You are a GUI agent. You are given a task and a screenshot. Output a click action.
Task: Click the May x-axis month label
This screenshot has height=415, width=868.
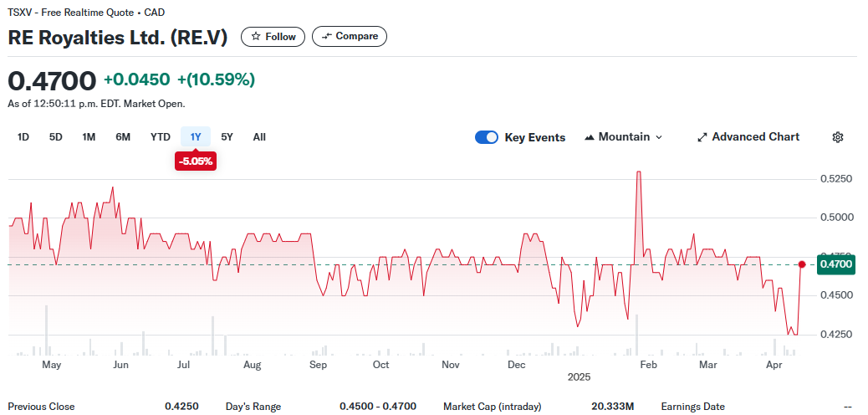52,365
